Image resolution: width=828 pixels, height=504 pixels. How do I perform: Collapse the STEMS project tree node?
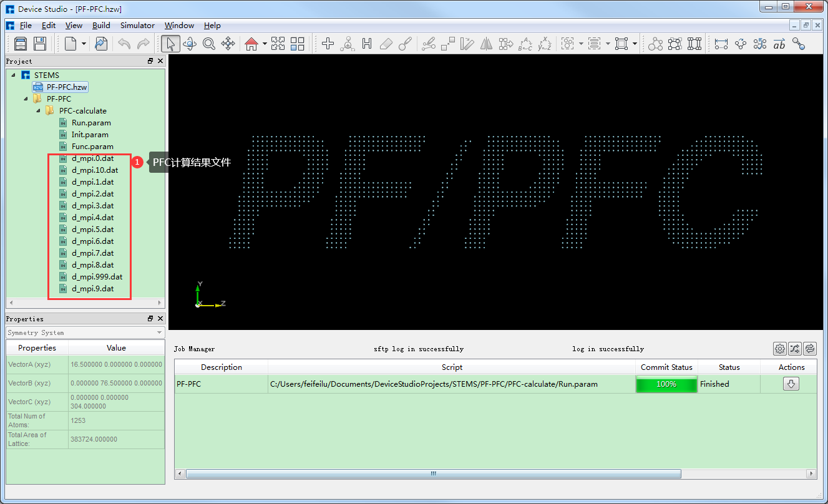point(14,75)
